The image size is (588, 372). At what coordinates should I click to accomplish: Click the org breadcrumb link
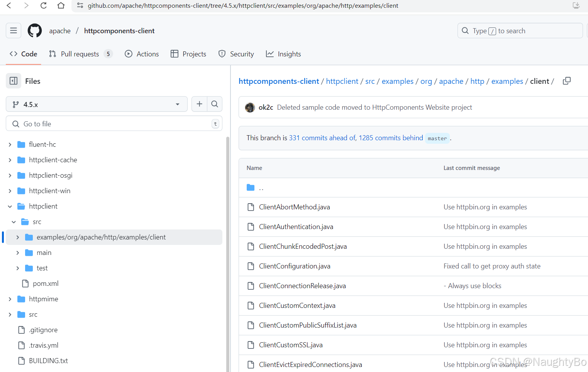426,81
